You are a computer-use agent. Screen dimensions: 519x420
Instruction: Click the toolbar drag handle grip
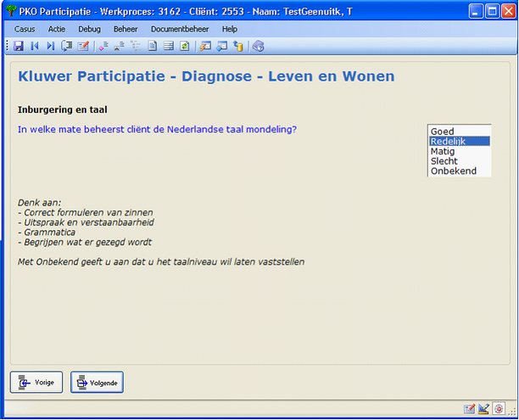click(8, 46)
